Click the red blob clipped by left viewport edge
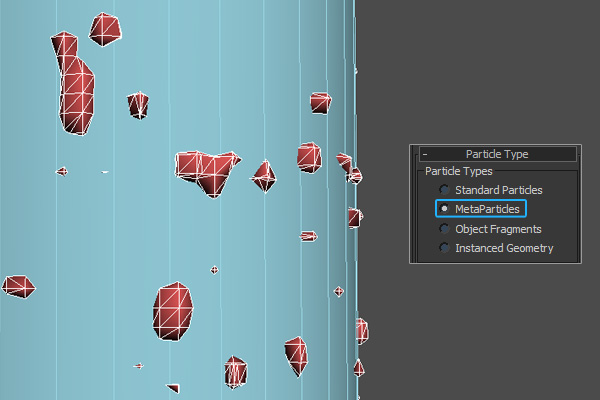Viewport: 600px width, 400px height. [x=17, y=288]
